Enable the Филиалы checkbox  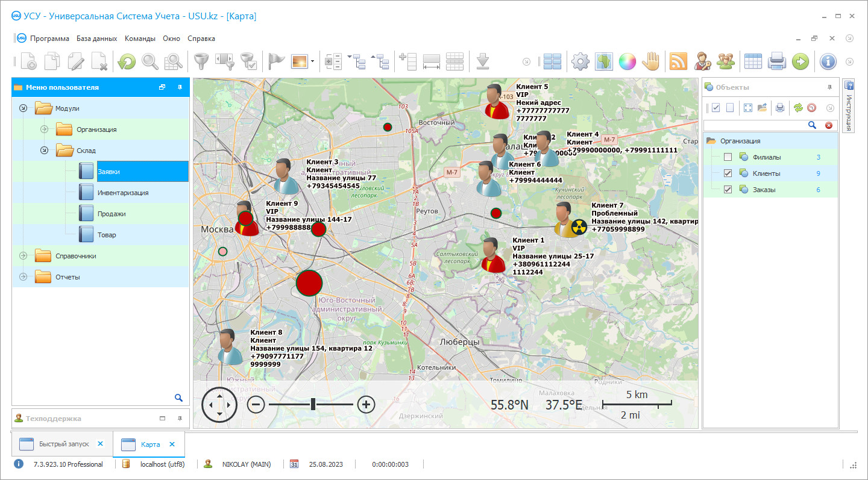(728, 157)
